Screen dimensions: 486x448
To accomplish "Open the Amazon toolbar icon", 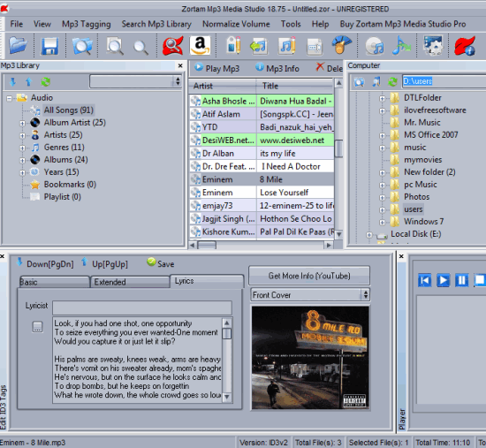I will click(200, 45).
